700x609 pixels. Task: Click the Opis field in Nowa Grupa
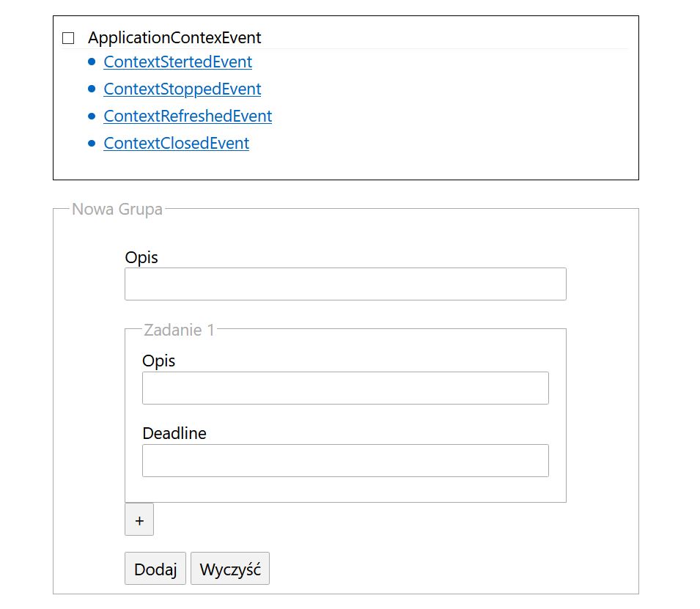(345, 284)
